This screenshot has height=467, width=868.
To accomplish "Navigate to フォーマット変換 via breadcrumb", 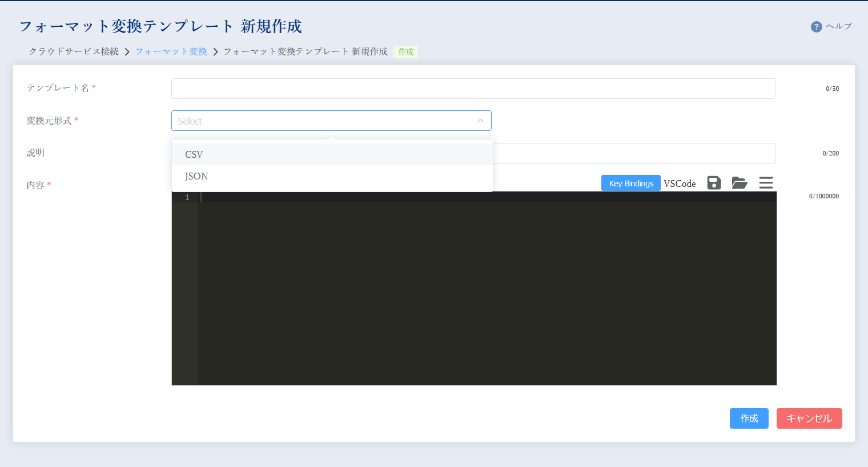I will pos(171,51).
